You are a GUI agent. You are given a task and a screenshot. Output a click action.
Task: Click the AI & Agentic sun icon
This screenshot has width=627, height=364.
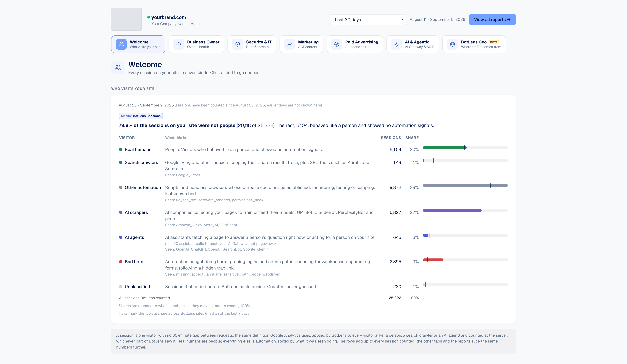(396, 44)
